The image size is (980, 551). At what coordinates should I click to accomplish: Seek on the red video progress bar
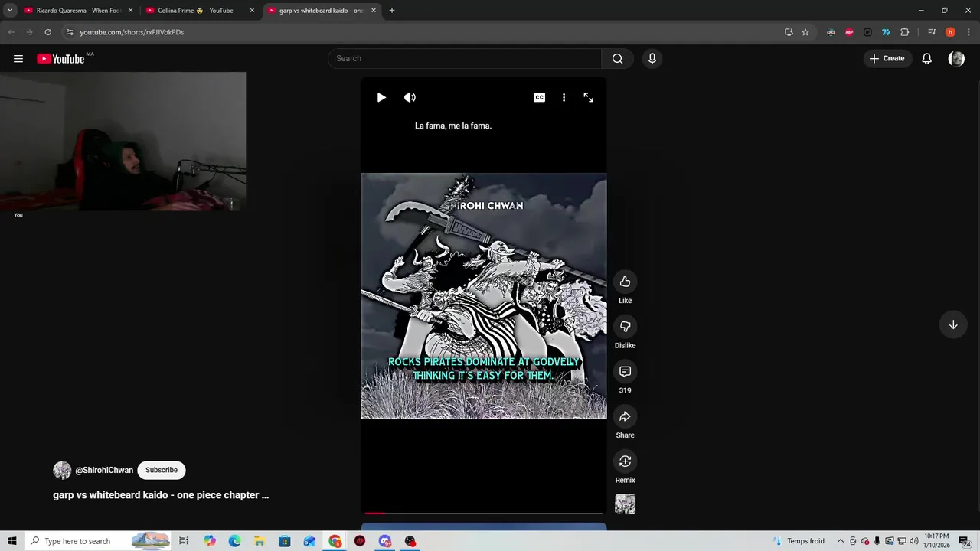pyautogui.click(x=484, y=513)
